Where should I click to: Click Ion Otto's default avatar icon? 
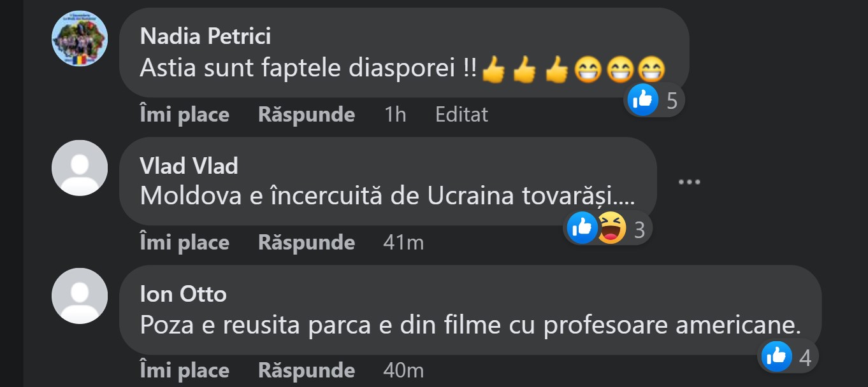pyautogui.click(x=79, y=296)
